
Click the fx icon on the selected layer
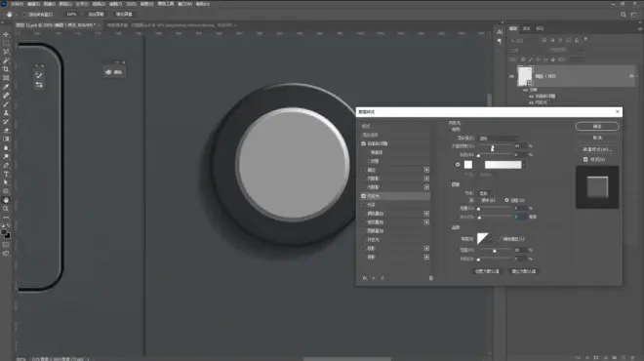coord(631,76)
